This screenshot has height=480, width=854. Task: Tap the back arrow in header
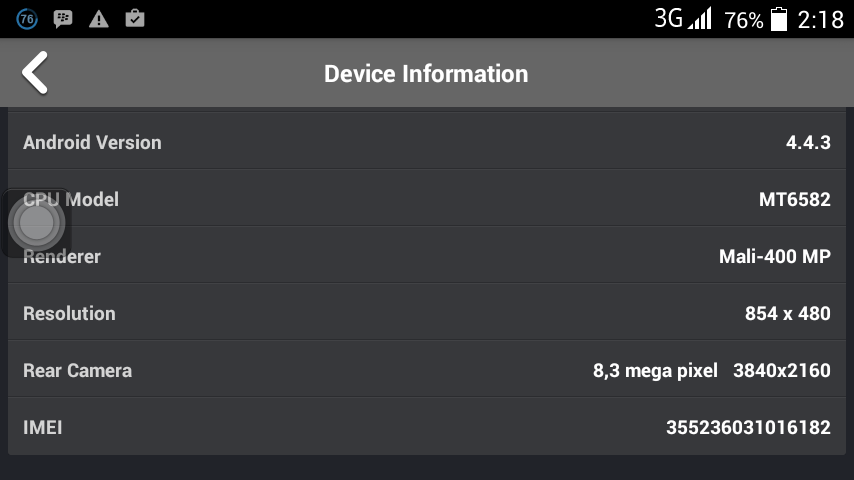(35, 73)
